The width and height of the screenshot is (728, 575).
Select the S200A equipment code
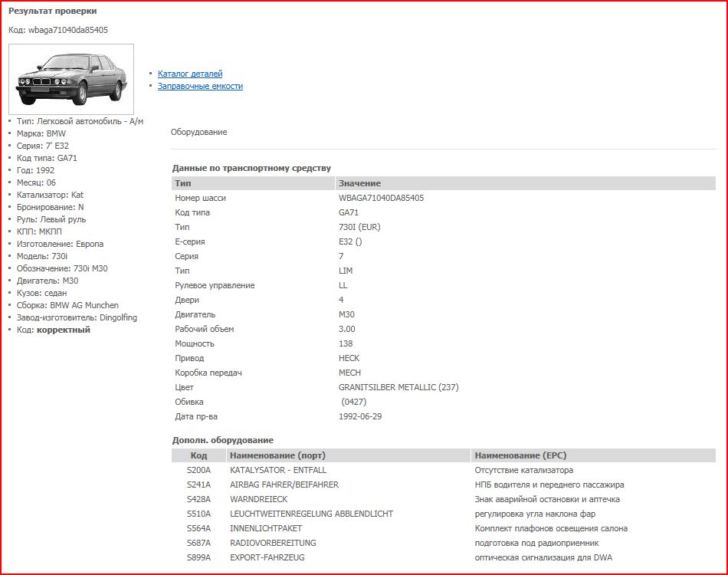coord(198,470)
